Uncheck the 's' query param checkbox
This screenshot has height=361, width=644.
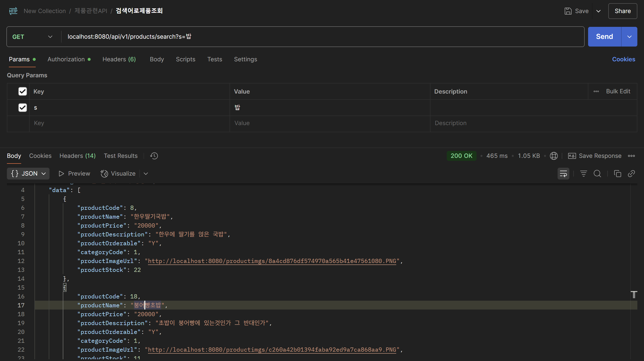point(22,108)
